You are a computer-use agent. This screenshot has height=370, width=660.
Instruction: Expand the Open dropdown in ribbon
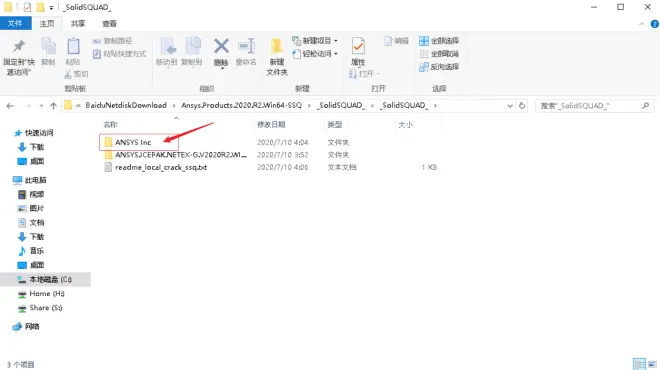pos(365,74)
